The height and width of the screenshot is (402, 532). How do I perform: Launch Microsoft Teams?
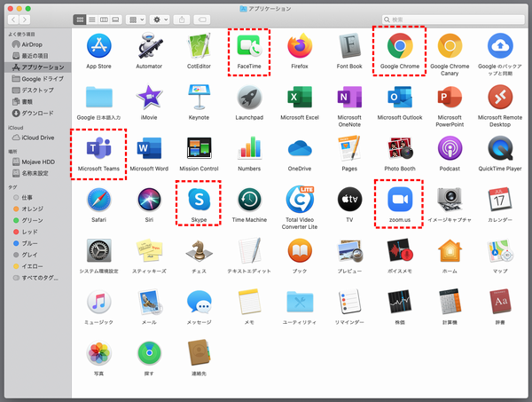[98, 148]
